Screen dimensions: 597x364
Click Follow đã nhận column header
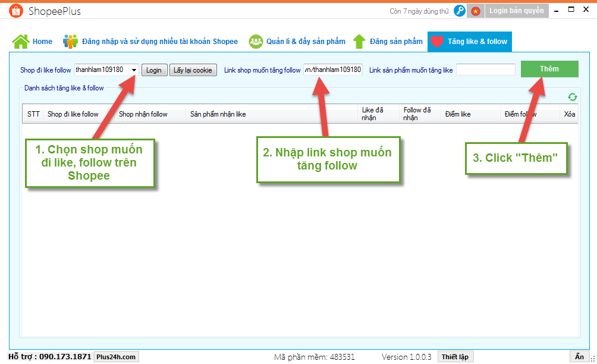(420, 114)
